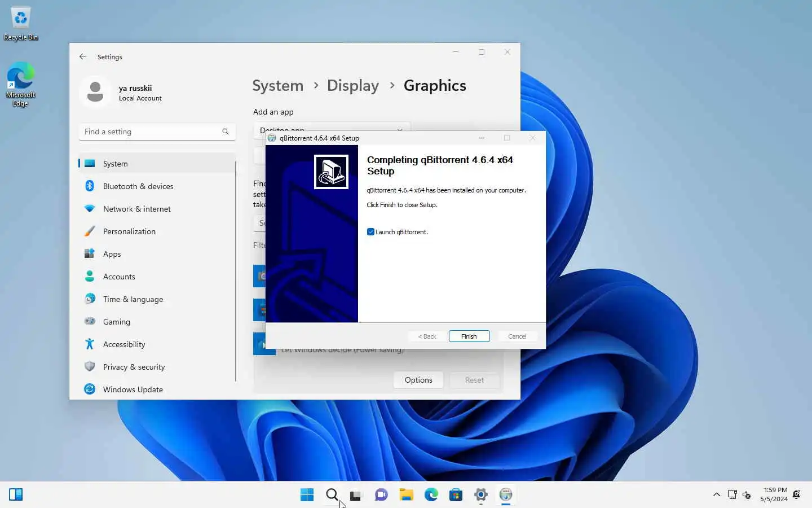Open Accessibility settings
This screenshot has width=812, height=508.
[157, 344]
